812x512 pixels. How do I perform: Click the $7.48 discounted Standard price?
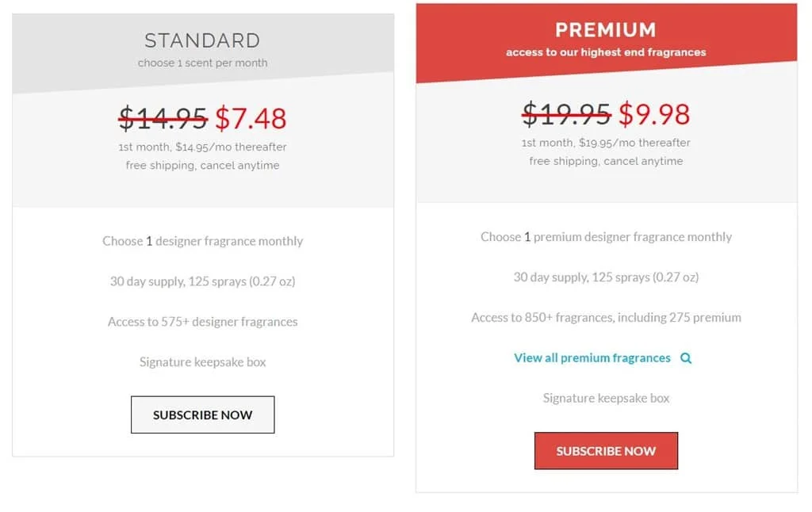click(251, 118)
